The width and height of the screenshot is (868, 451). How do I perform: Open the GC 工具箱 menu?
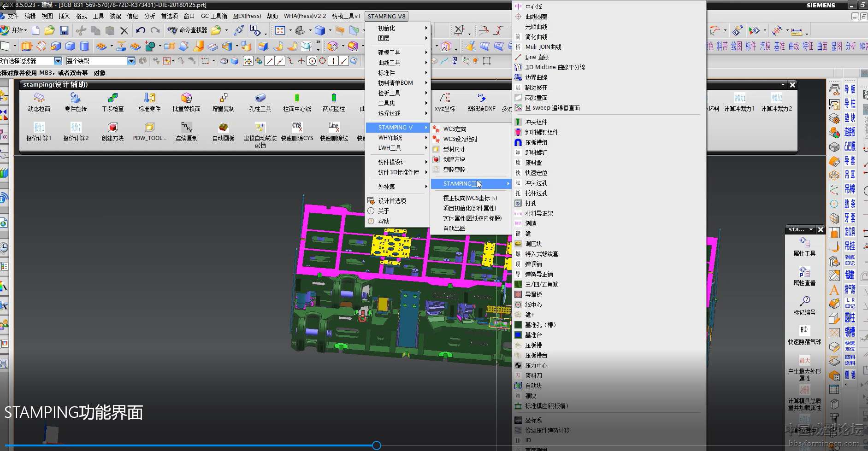(x=214, y=16)
